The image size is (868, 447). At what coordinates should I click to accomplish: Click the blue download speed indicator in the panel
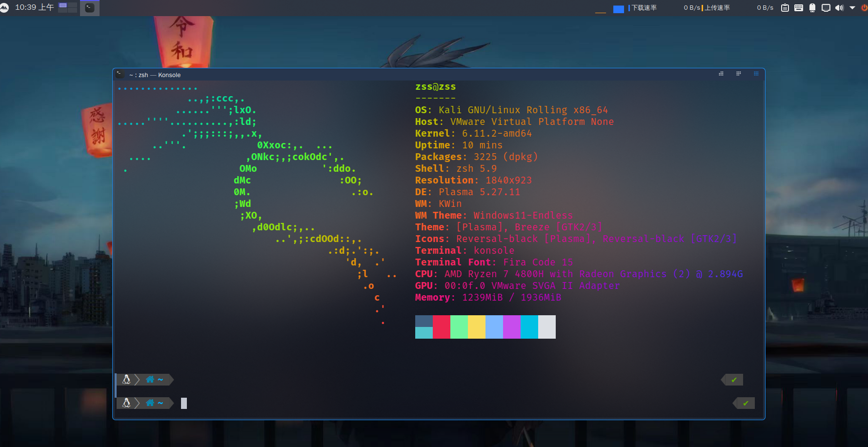[x=618, y=8]
